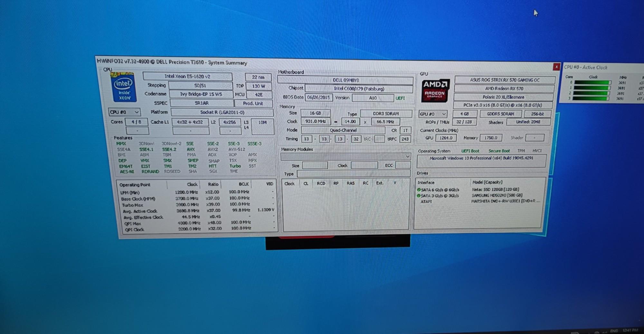The height and width of the screenshot is (334, 644).
Task: Click the Quad-Channel memory mode field
Action: click(x=343, y=130)
